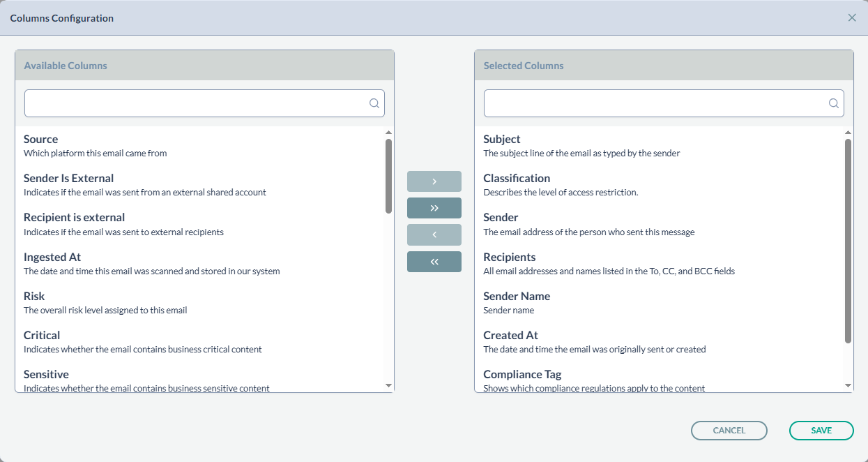Screen dimensions: 868x462
Task: Click the move all right double-arrow button
Action: [x=434, y=208]
